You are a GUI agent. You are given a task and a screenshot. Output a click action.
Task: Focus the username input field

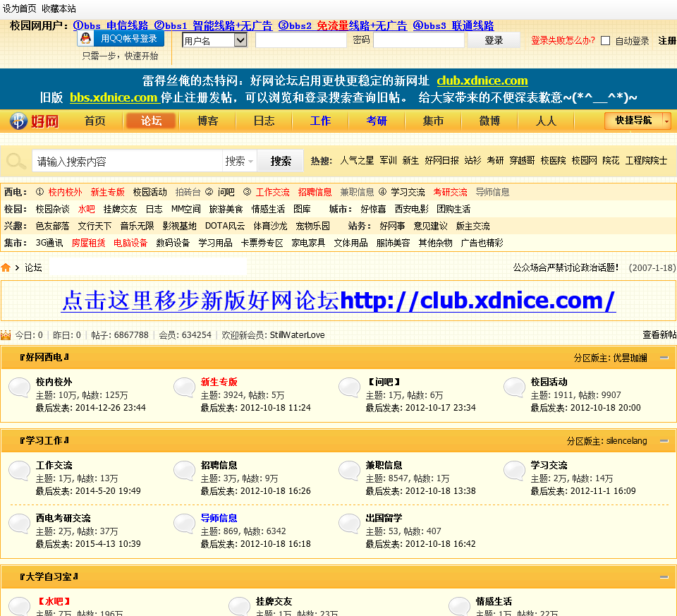point(301,40)
